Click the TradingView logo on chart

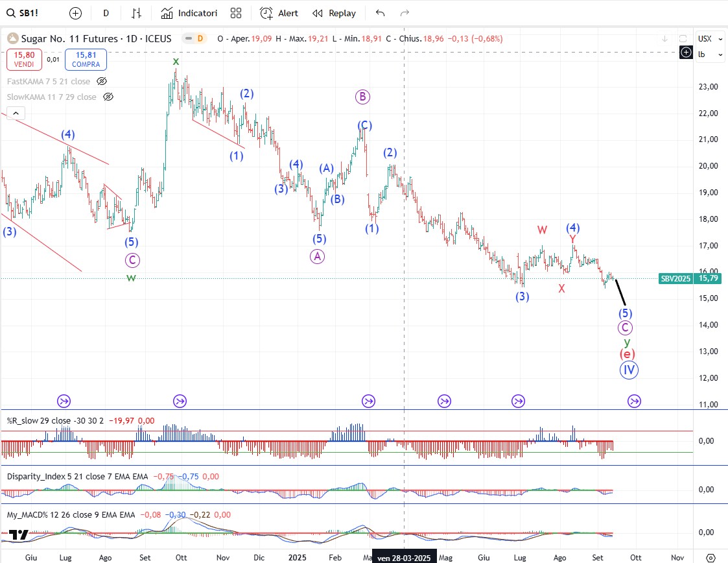click(x=18, y=535)
